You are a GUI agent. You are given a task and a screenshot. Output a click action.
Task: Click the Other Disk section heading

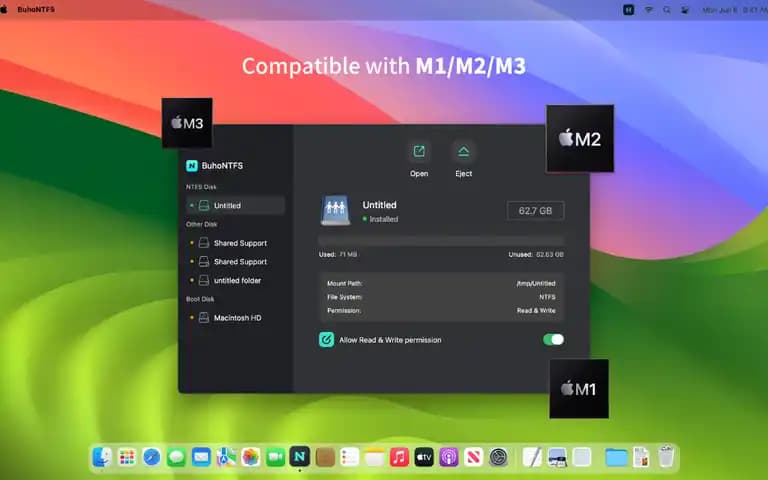(x=201, y=224)
